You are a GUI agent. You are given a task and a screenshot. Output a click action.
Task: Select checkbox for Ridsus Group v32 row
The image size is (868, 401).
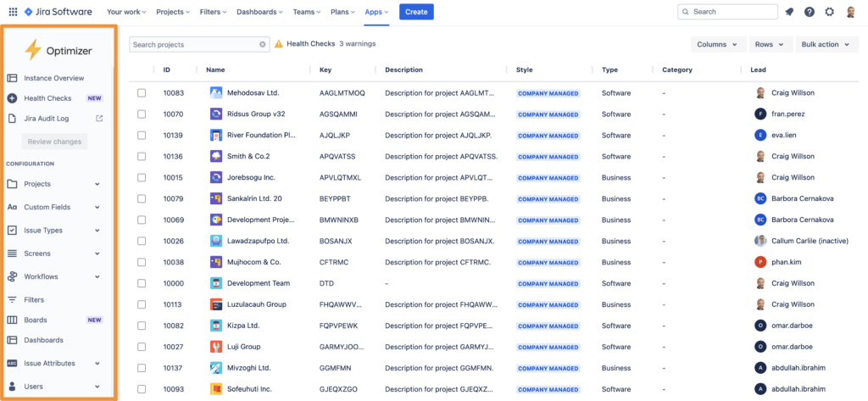(142, 114)
